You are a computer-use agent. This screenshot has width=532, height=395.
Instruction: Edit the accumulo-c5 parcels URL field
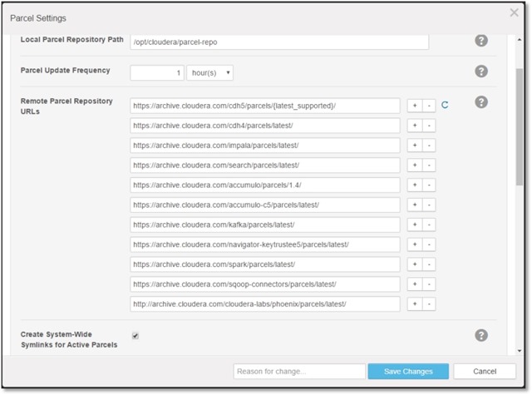[265, 205]
